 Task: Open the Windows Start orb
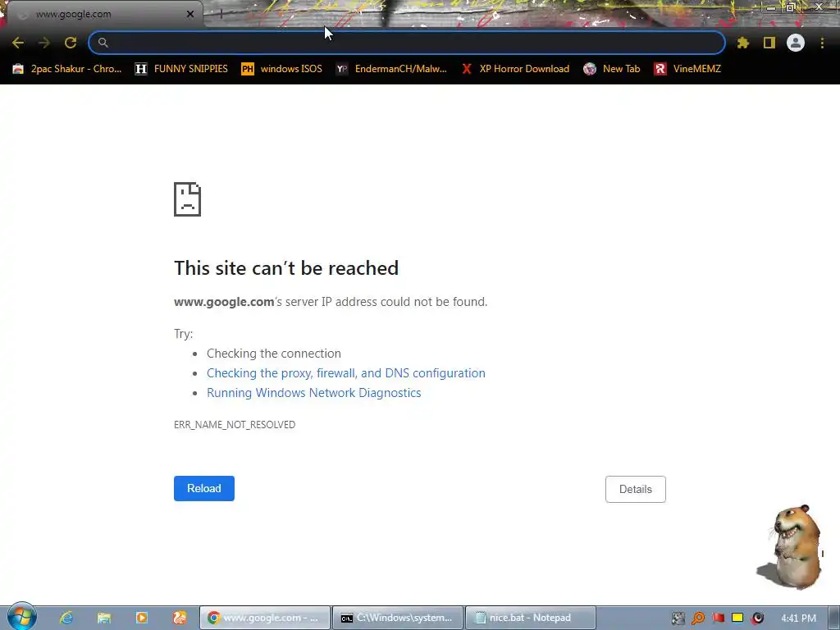coord(21,617)
